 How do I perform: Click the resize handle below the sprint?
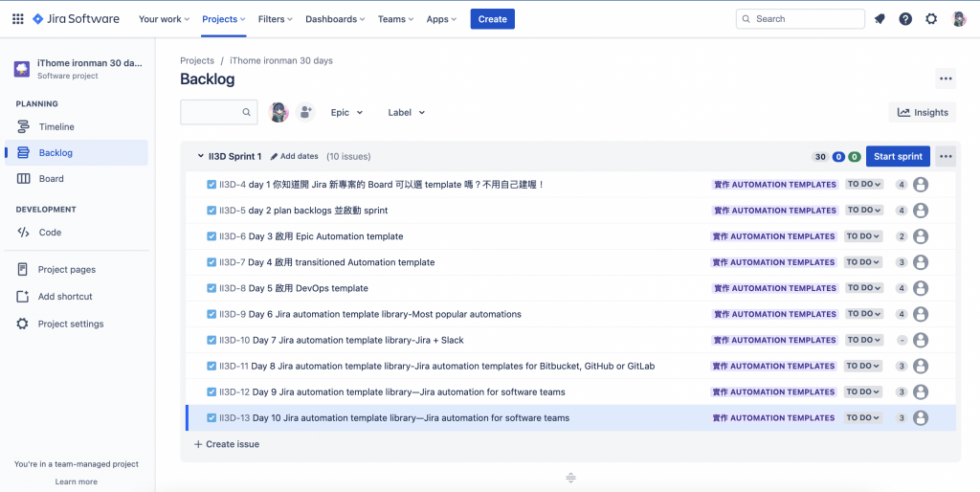pyautogui.click(x=570, y=479)
